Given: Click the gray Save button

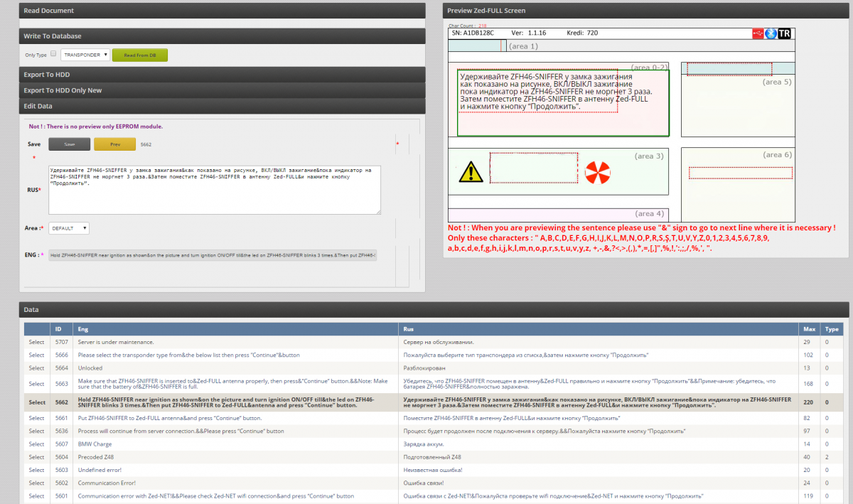Looking at the screenshot, I should (70, 144).
